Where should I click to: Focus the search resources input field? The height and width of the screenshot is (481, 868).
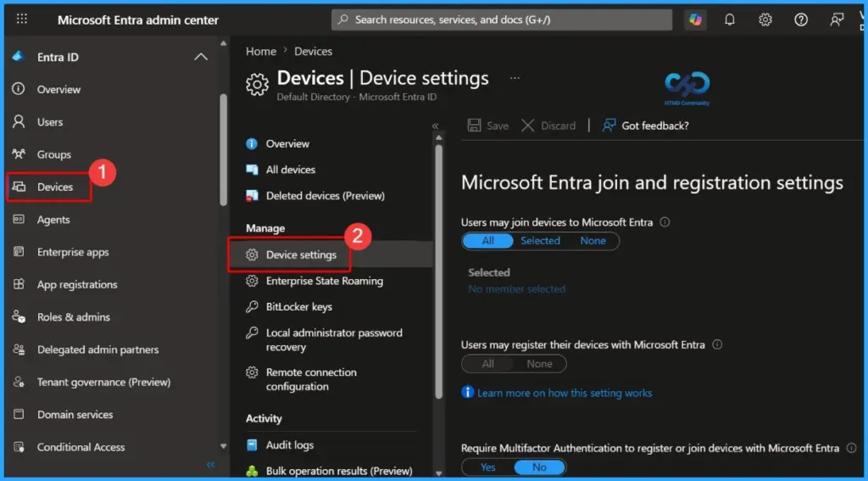(x=502, y=20)
